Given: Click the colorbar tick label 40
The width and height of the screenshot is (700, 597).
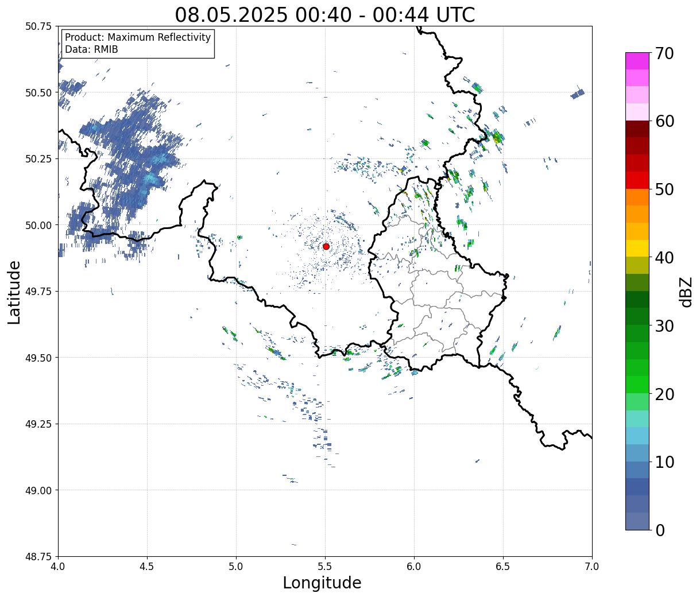Looking at the screenshot, I should click(x=664, y=258).
